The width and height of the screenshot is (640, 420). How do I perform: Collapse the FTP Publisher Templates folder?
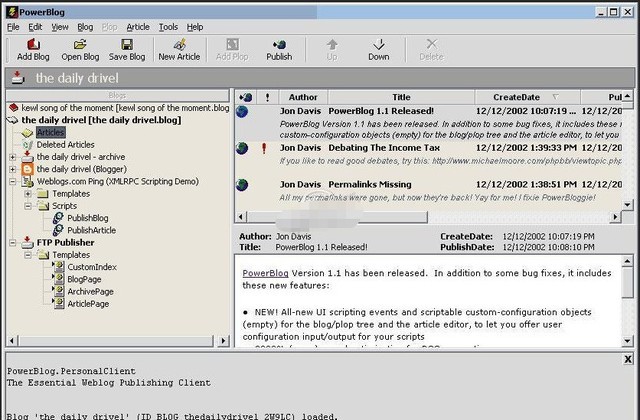(28, 254)
